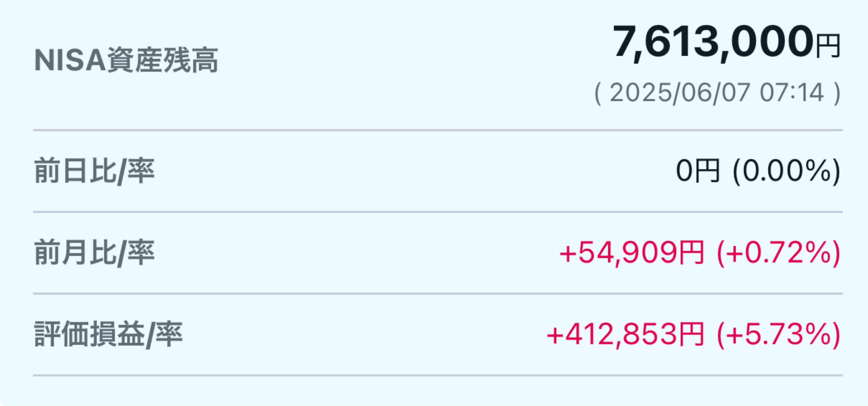The image size is (868, 406).
Task: Click the divider line below NISA資産残高
Action: (x=438, y=130)
